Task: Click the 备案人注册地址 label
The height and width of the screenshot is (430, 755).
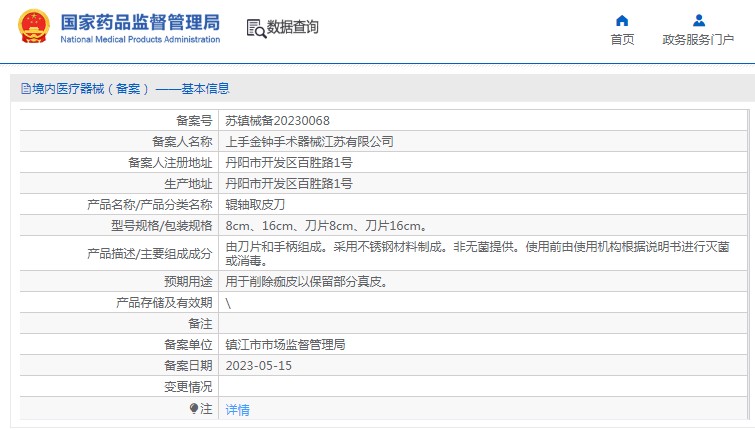Action: coord(170,163)
